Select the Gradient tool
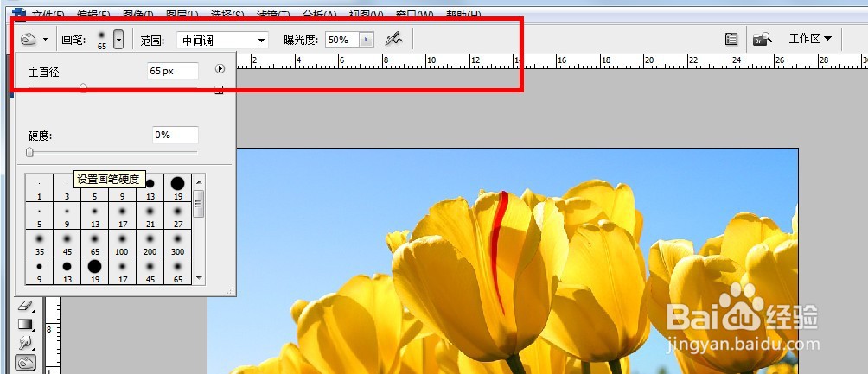Screen dimensions: 868x374 (27, 324)
